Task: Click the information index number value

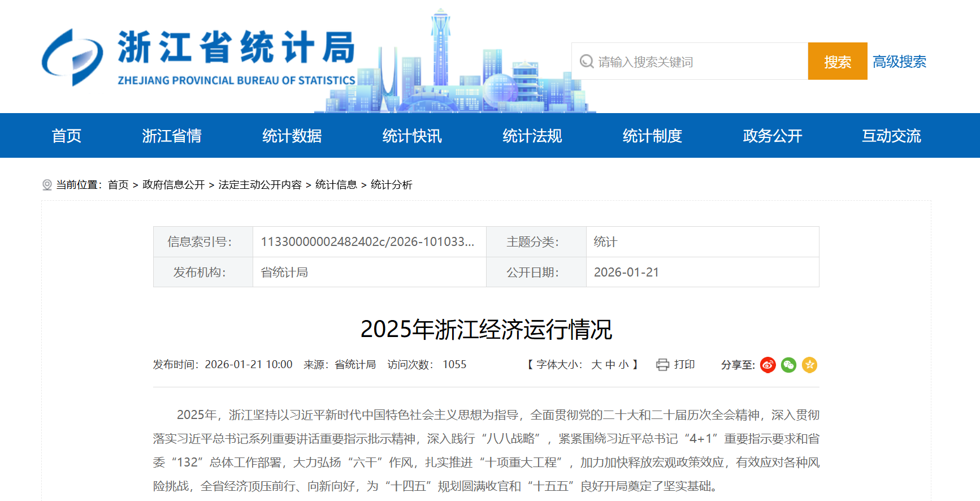Action: 367,242
